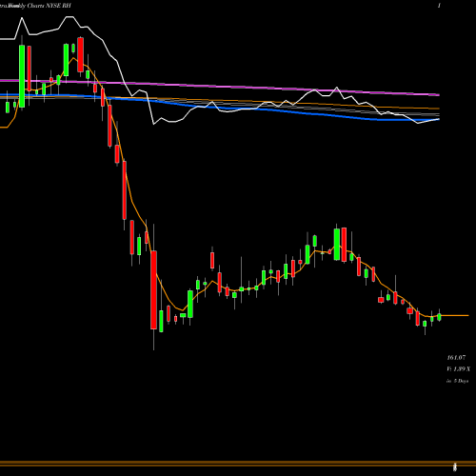Click the small white marker on the bottom orange bar

tap(455, 466)
